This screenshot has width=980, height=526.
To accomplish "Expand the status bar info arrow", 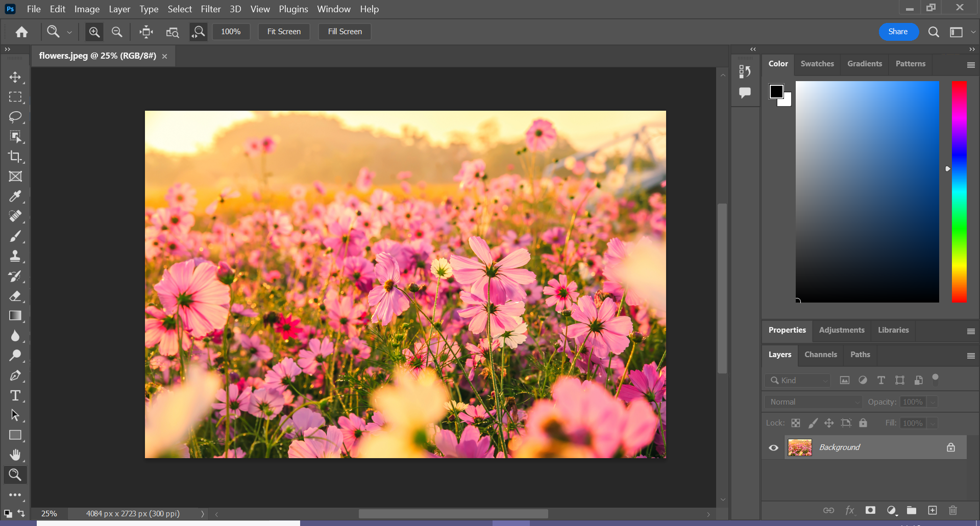I will (203, 514).
